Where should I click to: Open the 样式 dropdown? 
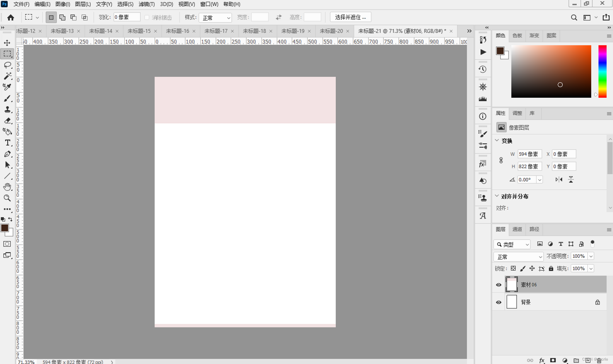coord(215,17)
